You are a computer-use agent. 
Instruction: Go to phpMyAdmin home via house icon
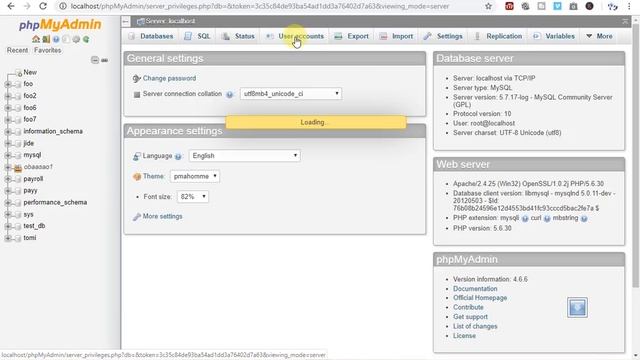click(36, 40)
